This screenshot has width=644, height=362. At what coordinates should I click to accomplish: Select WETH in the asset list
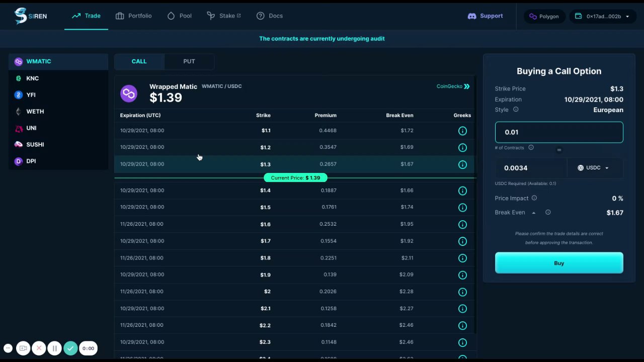[x=58, y=112]
